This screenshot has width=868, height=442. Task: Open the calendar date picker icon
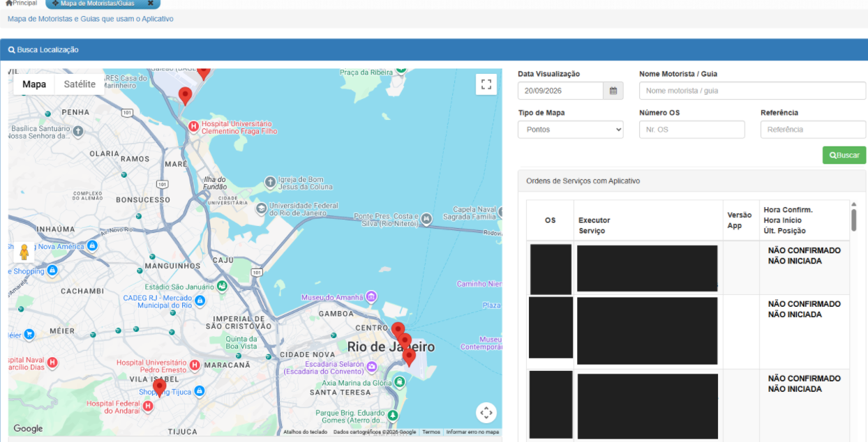(x=613, y=91)
